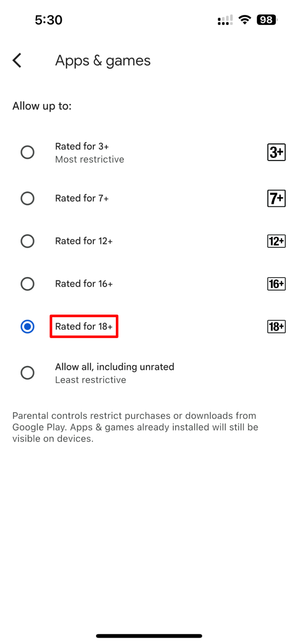Viewport: 298px width, 644px height.
Task: Click the 7+ rating badge icon
Action: 276,198
